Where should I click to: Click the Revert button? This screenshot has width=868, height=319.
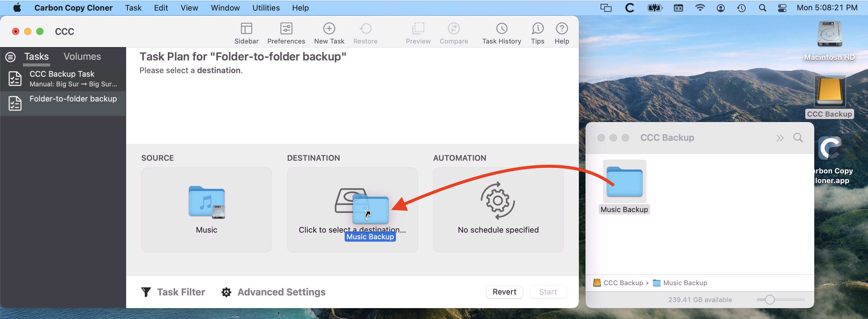(x=504, y=292)
